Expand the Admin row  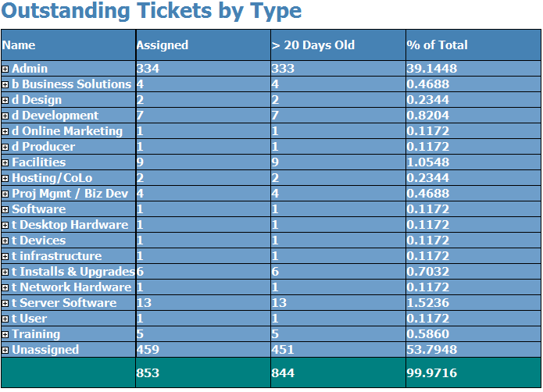pyautogui.click(x=5, y=69)
